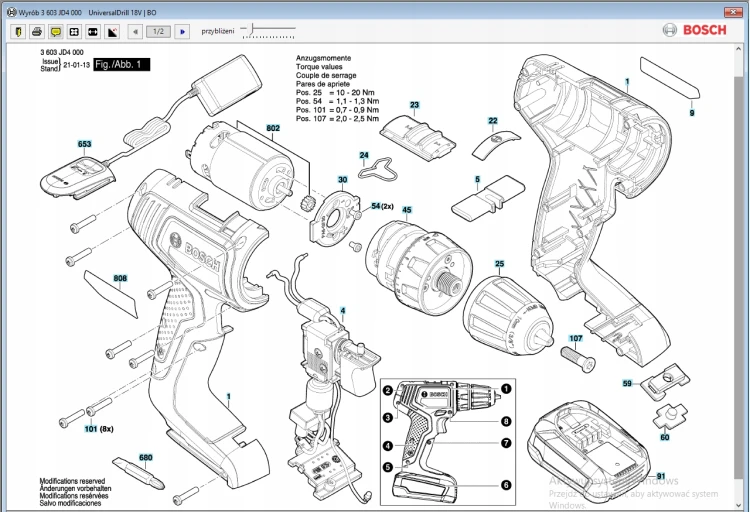The height and width of the screenshot is (512, 750).
Task: Select part 1 label on left housing grip
Action: pos(229,397)
